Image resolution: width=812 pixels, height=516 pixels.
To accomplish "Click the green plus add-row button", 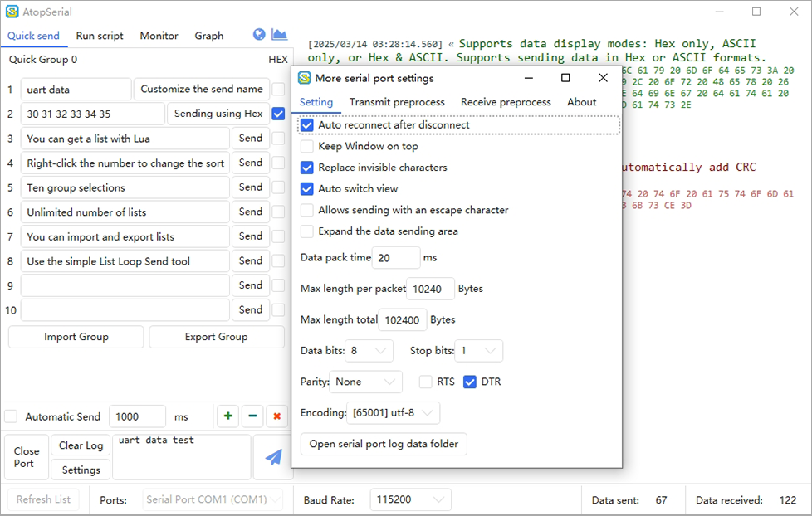I will click(227, 416).
